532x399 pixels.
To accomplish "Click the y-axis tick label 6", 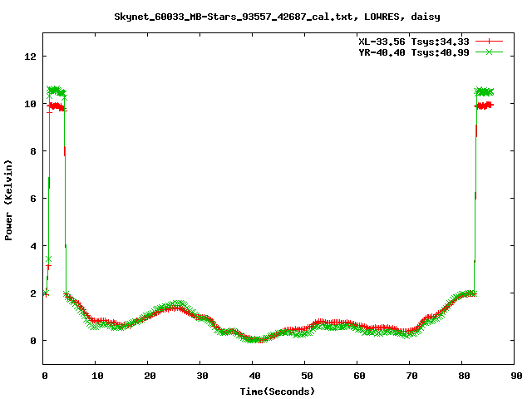I will pyautogui.click(x=33, y=199).
